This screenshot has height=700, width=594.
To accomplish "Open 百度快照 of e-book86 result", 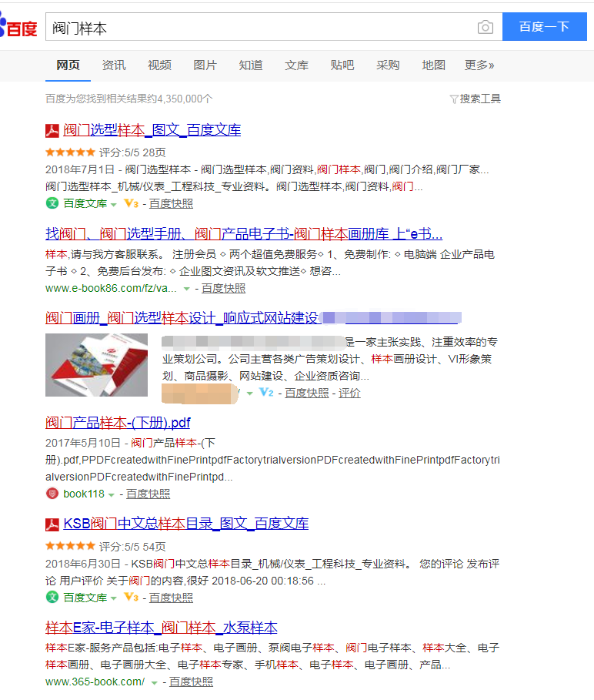I will pyautogui.click(x=223, y=288).
